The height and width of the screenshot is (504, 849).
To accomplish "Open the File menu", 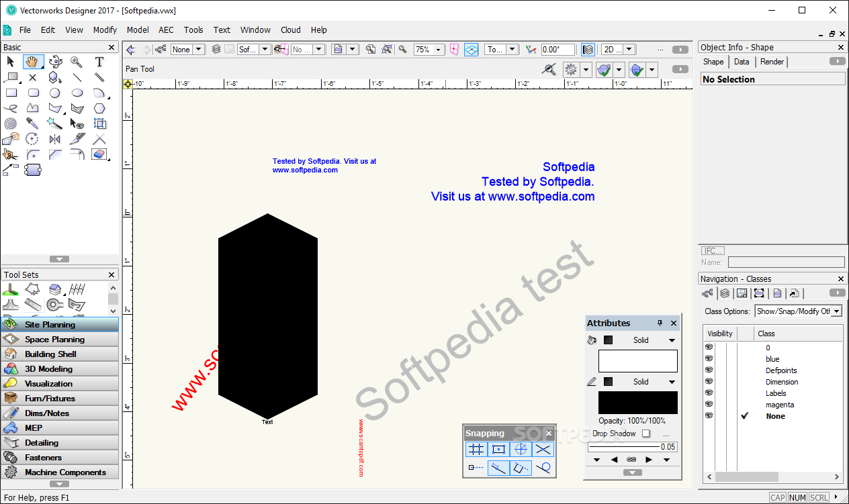I will click(x=25, y=30).
